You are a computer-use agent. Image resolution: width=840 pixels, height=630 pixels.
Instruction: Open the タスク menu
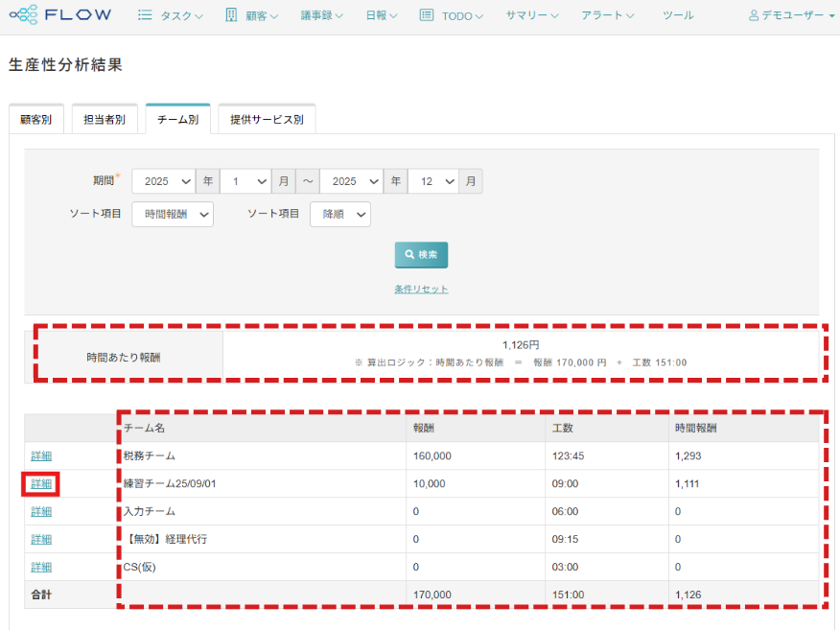171,16
